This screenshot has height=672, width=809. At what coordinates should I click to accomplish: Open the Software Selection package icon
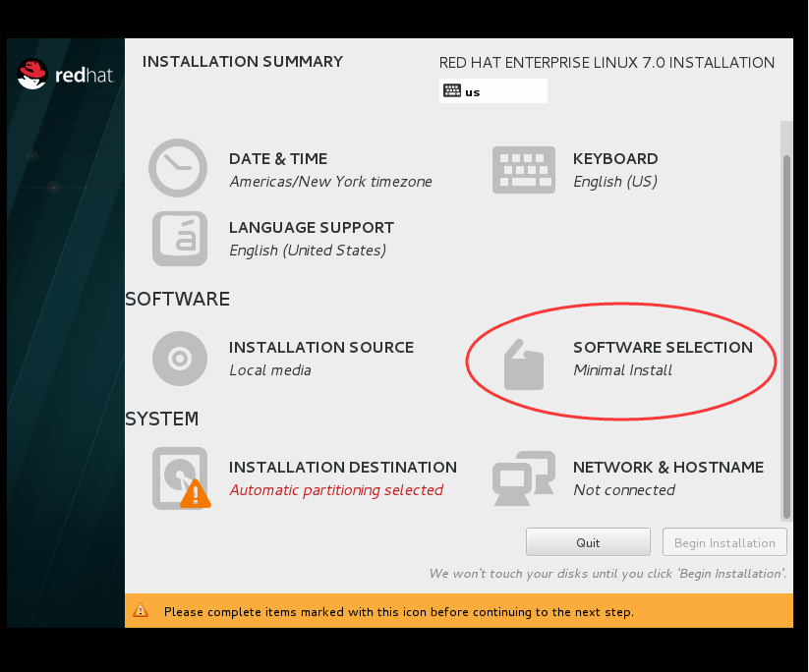coord(523,364)
